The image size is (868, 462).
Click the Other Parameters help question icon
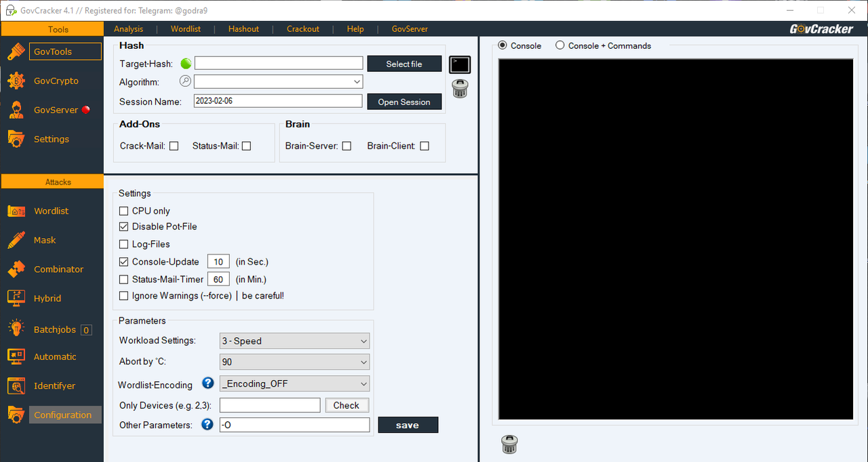pyautogui.click(x=208, y=425)
